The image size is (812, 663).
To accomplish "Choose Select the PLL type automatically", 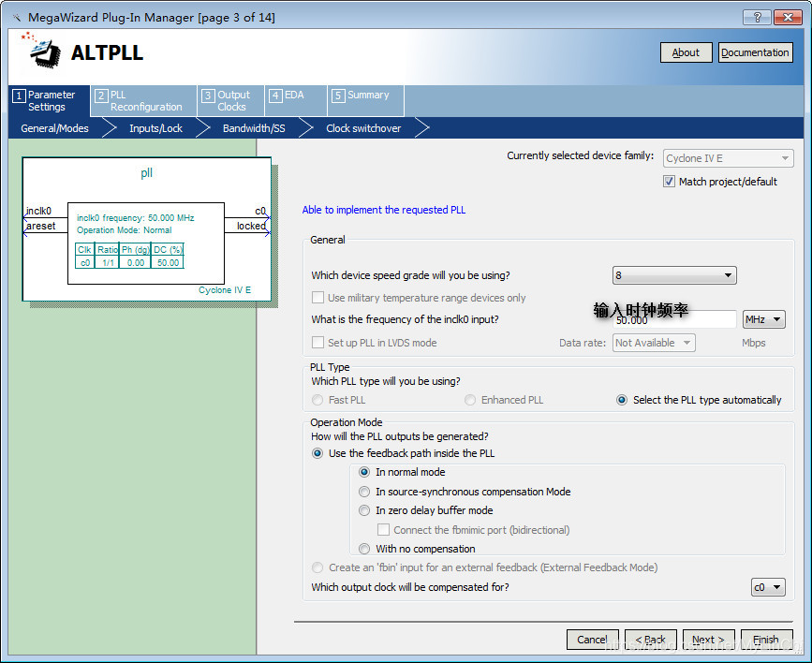I will pos(622,400).
